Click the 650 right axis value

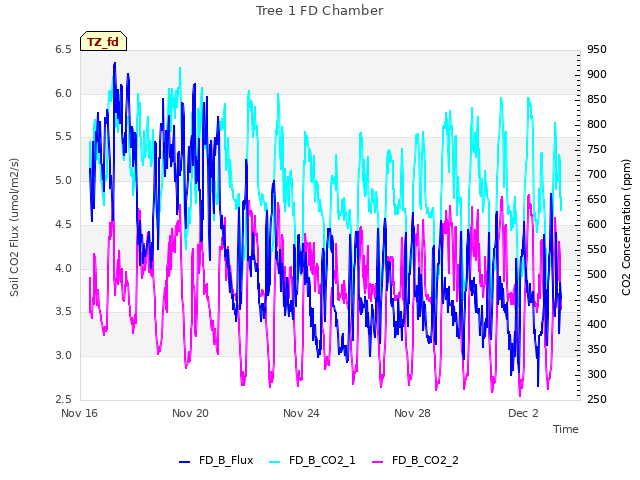point(597,200)
